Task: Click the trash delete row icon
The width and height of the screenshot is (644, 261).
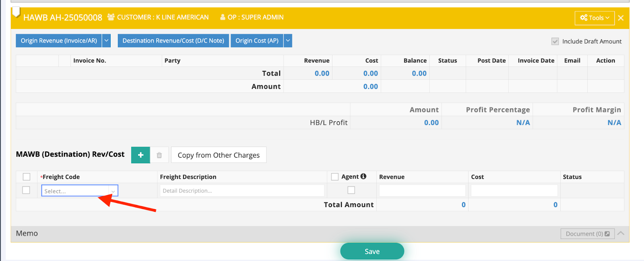Action: 159,155
